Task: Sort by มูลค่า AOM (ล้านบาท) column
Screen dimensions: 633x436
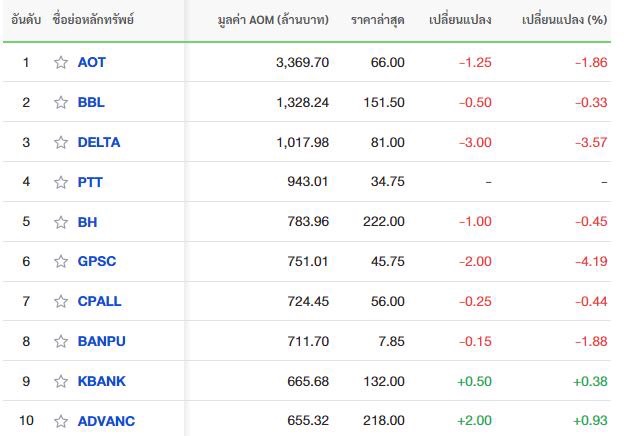Action: tap(273, 20)
